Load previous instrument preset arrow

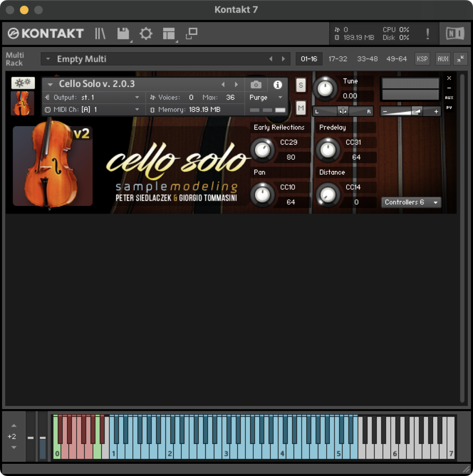click(x=223, y=85)
